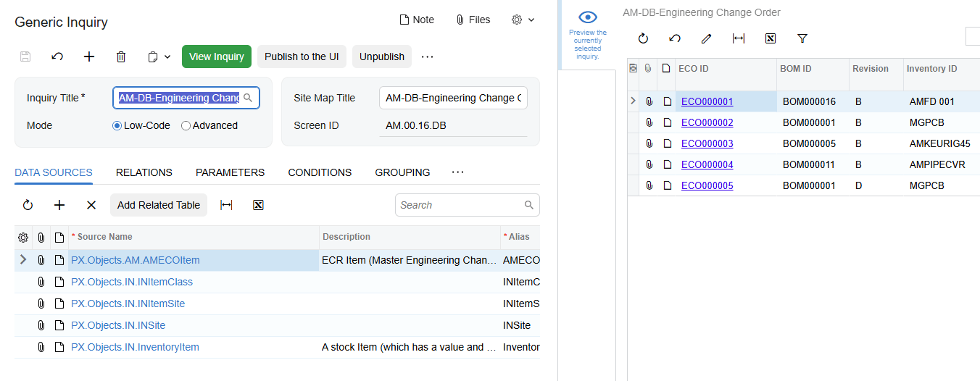Click the Site Map Title field
This screenshot has height=381, width=980.
click(453, 98)
